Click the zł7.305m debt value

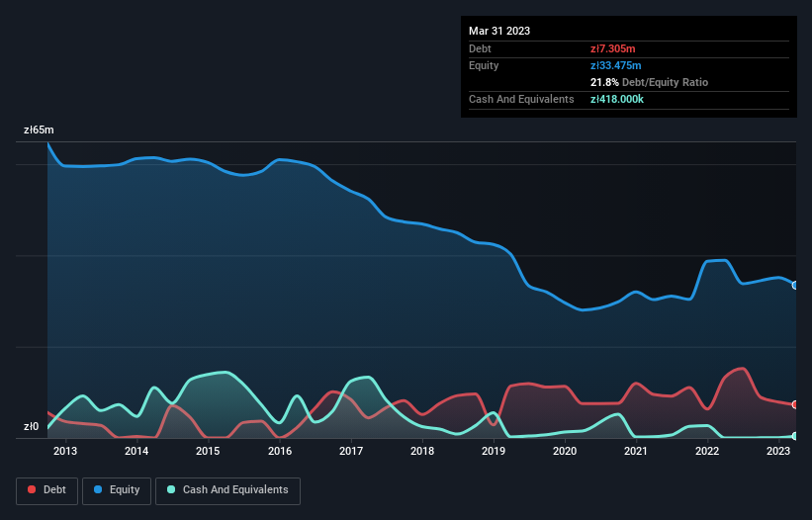click(x=612, y=48)
